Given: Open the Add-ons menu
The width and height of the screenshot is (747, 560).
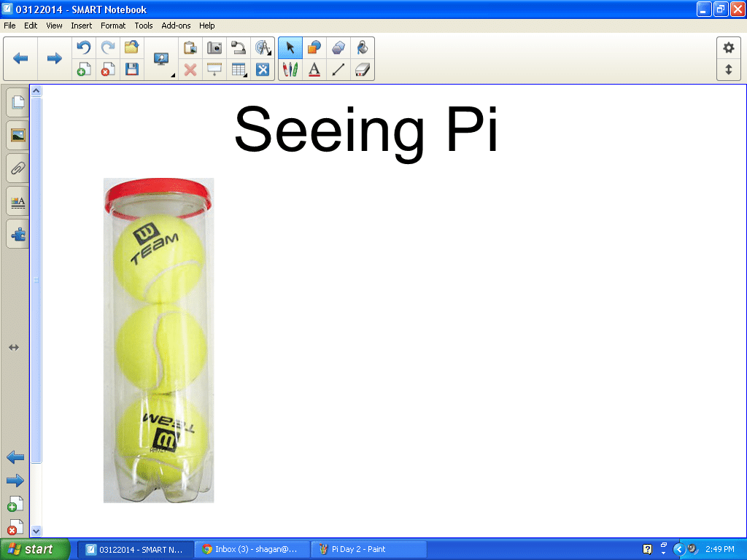Looking at the screenshot, I should click(x=176, y=26).
